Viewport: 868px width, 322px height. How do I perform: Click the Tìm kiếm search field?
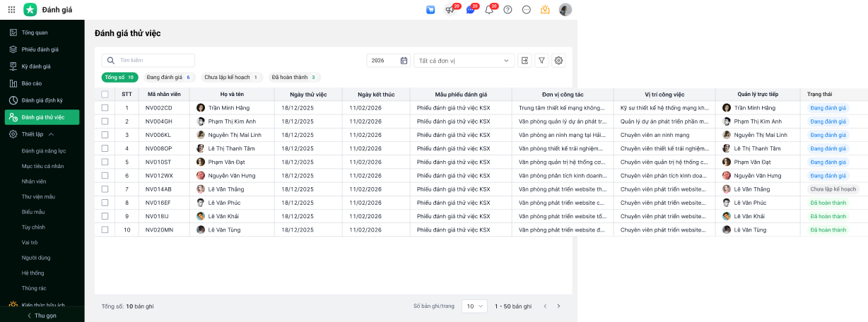tap(148, 61)
